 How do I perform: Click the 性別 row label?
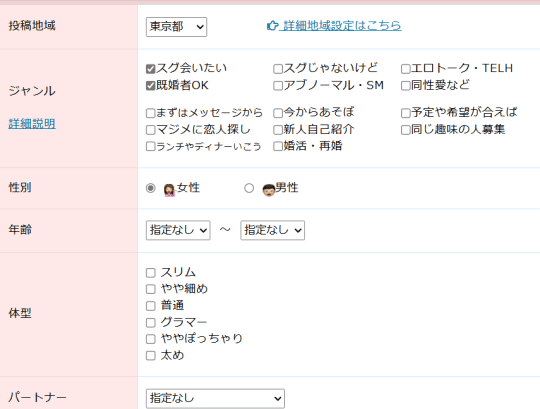click(20, 188)
